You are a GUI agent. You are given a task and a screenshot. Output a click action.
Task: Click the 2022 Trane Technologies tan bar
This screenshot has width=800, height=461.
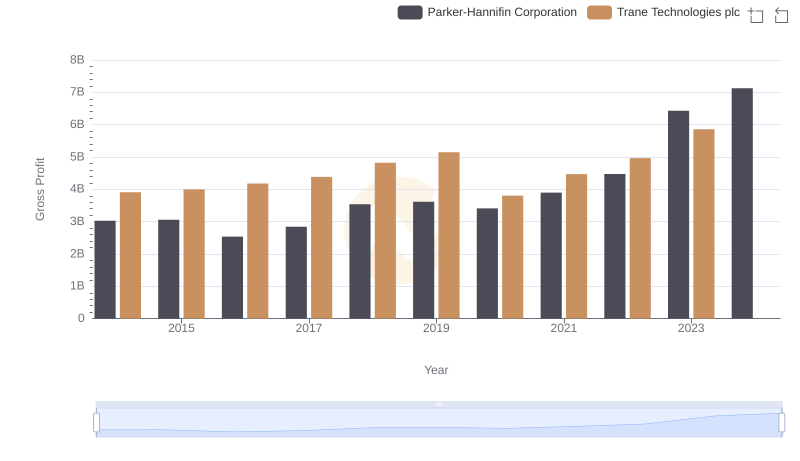[640, 239]
